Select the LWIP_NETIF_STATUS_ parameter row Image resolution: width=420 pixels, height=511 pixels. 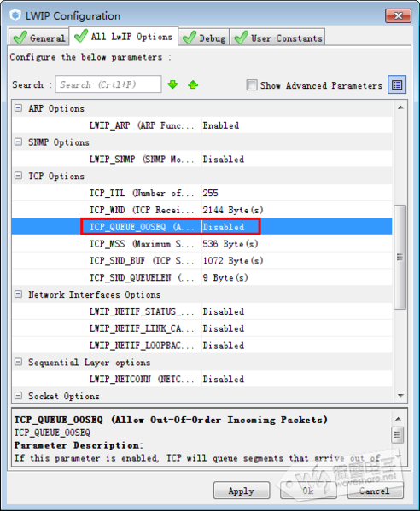pos(202,311)
